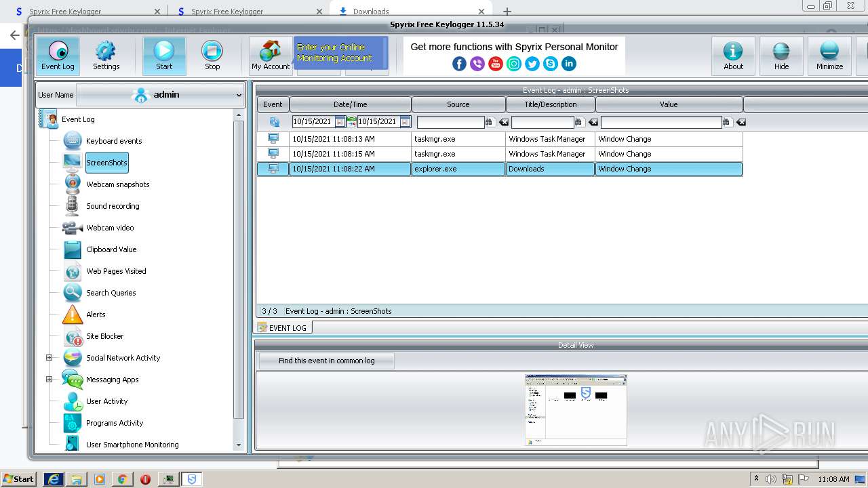Select Alerts in the tree
868x488 pixels.
96,314
